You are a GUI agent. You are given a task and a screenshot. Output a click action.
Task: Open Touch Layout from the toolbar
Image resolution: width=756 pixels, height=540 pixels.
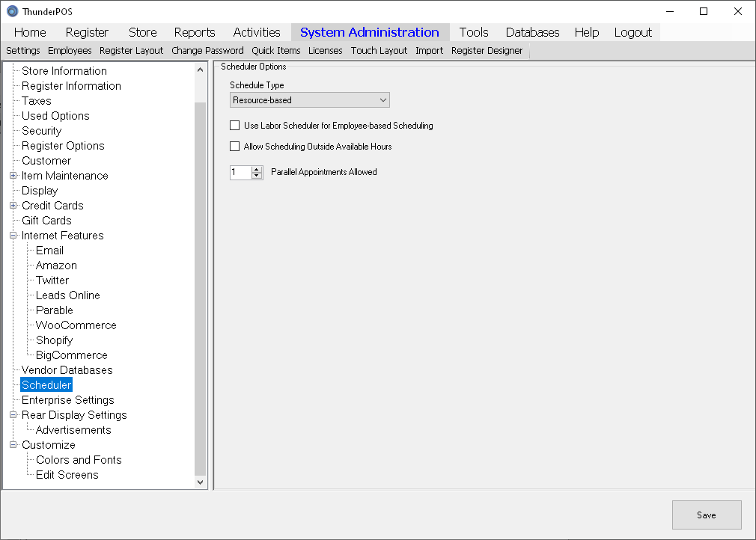pos(379,51)
